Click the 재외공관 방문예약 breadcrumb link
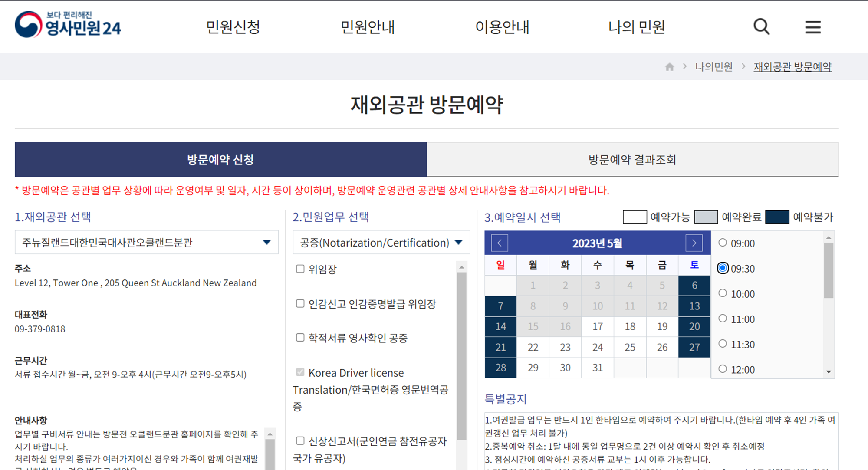Screen dimensions: 868x470 tap(792, 67)
